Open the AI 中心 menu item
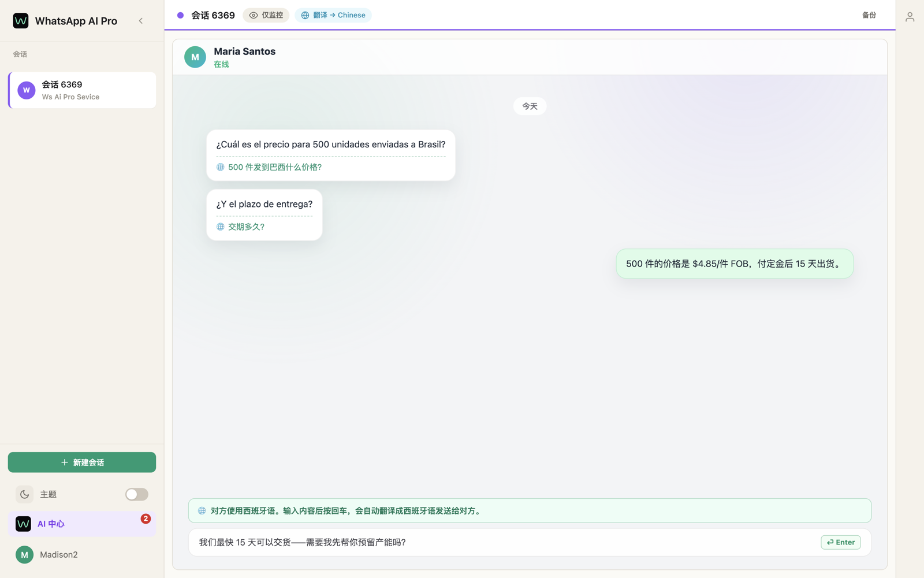The height and width of the screenshot is (578, 924). pyautogui.click(x=82, y=524)
